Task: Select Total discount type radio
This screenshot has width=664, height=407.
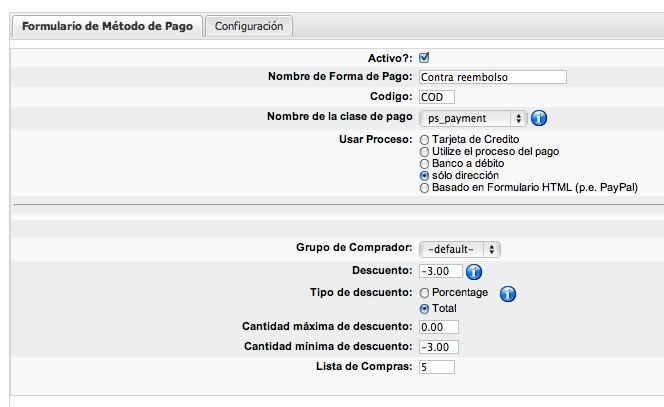Action: [x=424, y=309]
